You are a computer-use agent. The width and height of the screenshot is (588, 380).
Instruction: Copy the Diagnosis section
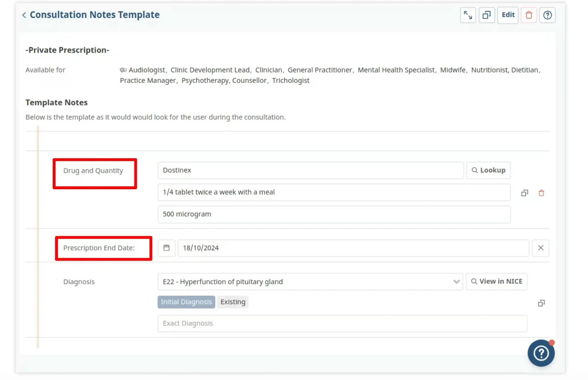[x=541, y=303]
